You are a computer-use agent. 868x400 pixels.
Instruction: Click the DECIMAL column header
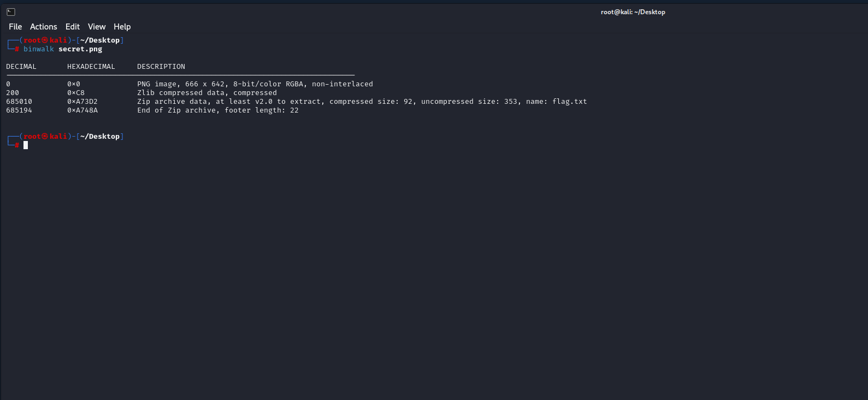tap(21, 67)
